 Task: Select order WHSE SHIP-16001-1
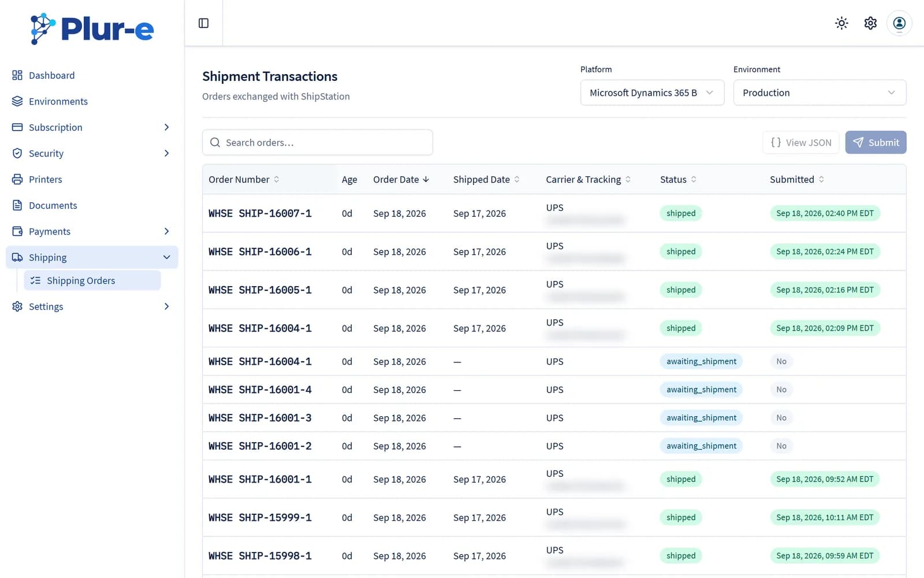260,479
